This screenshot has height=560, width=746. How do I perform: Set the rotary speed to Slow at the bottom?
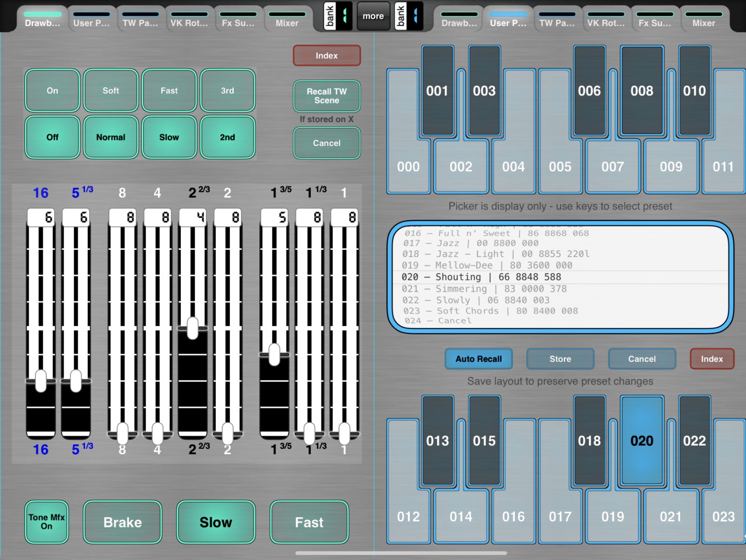216,522
